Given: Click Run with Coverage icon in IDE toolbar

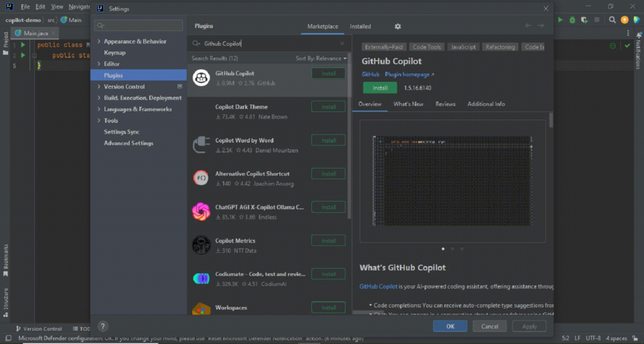Looking at the screenshot, I should click(x=584, y=19).
